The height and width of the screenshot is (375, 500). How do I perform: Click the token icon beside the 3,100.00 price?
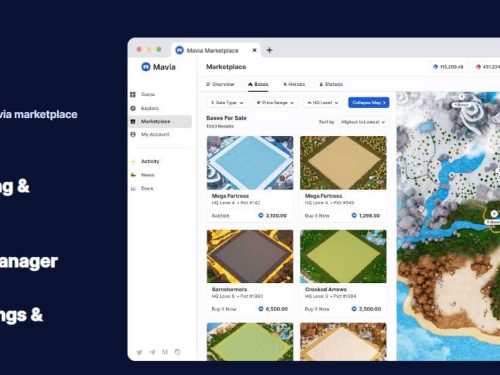pos(261,215)
